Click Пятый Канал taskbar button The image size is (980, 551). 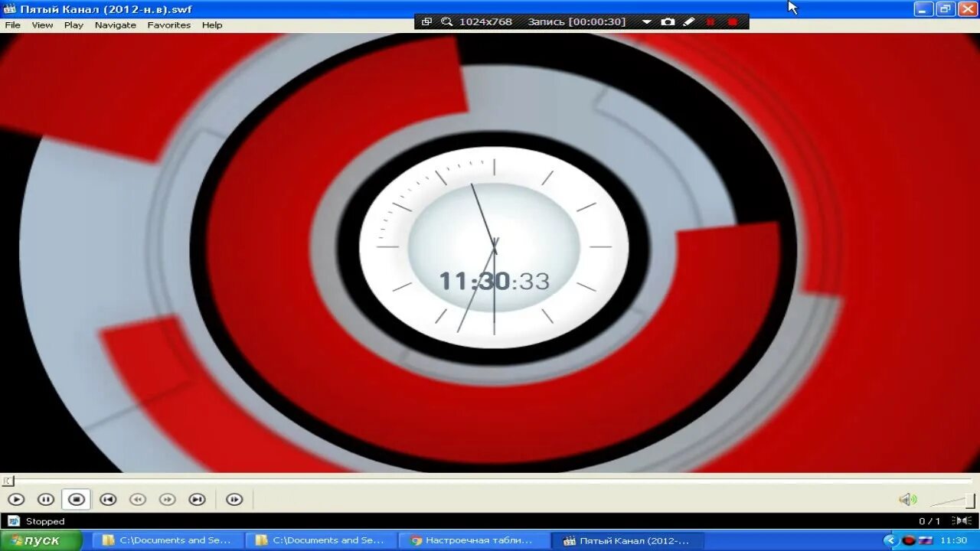tap(627, 540)
